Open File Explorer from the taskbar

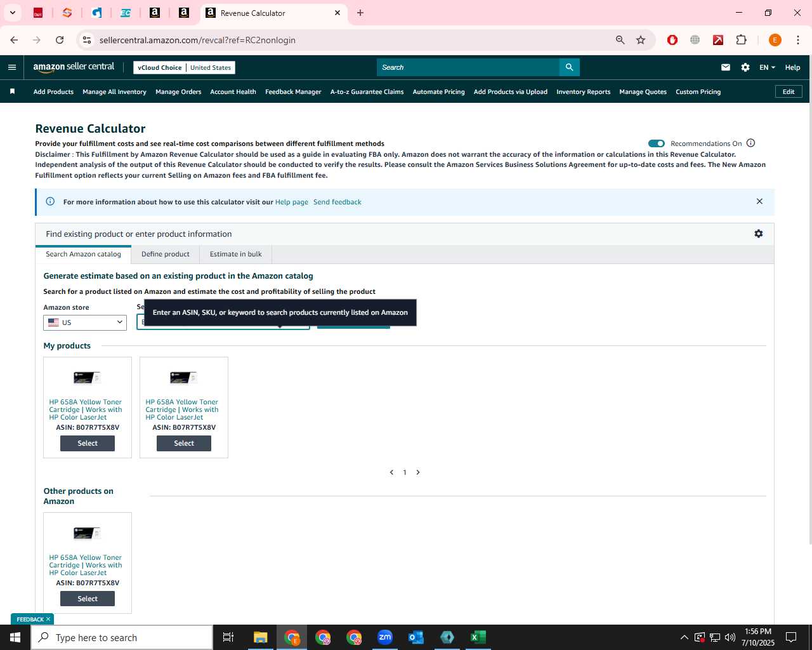pyautogui.click(x=260, y=637)
